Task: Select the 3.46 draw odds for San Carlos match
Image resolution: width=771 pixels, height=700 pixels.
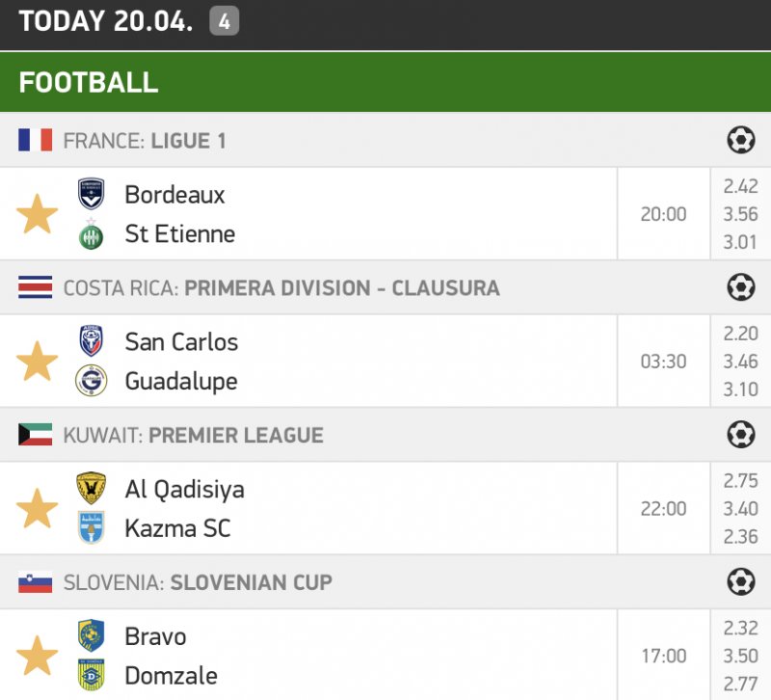Action: (x=740, y=363)
